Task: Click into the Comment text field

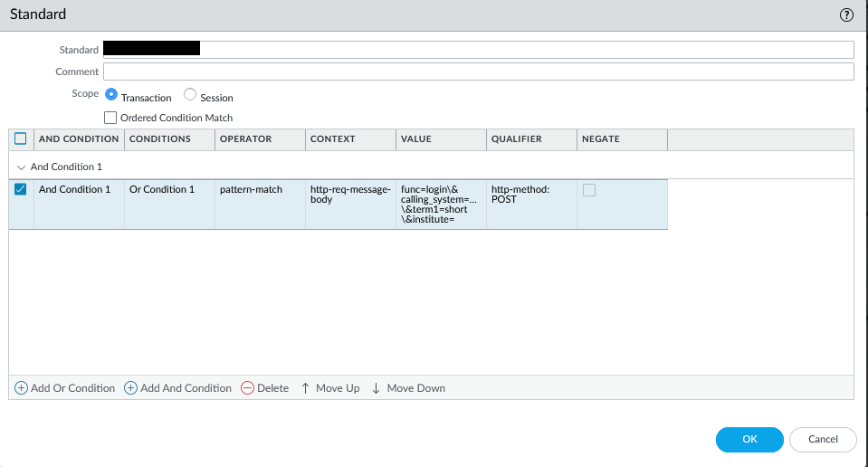Action: click(x=478, y=71)
